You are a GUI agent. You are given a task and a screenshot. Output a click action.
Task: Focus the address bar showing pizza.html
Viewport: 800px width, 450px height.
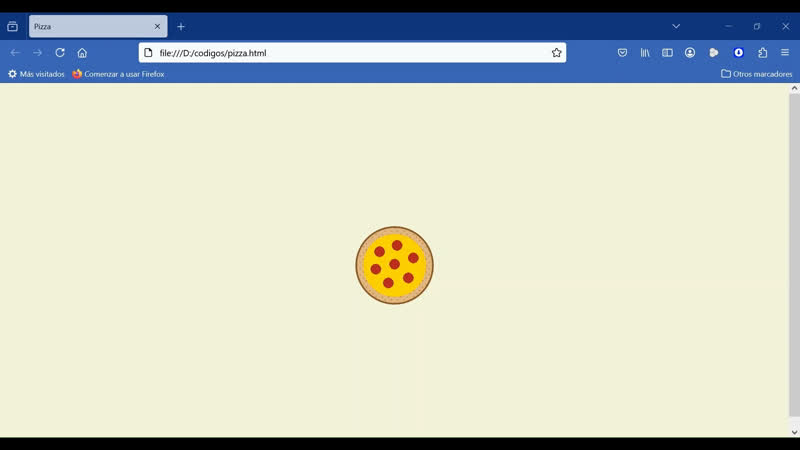click(x=352, y=53)
